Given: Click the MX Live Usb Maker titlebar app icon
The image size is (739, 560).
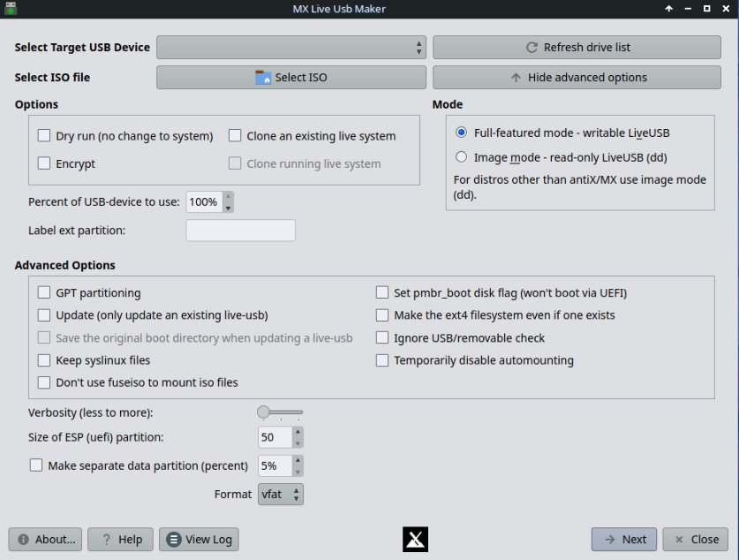Looking at the screenshot, I should [11, 9].
